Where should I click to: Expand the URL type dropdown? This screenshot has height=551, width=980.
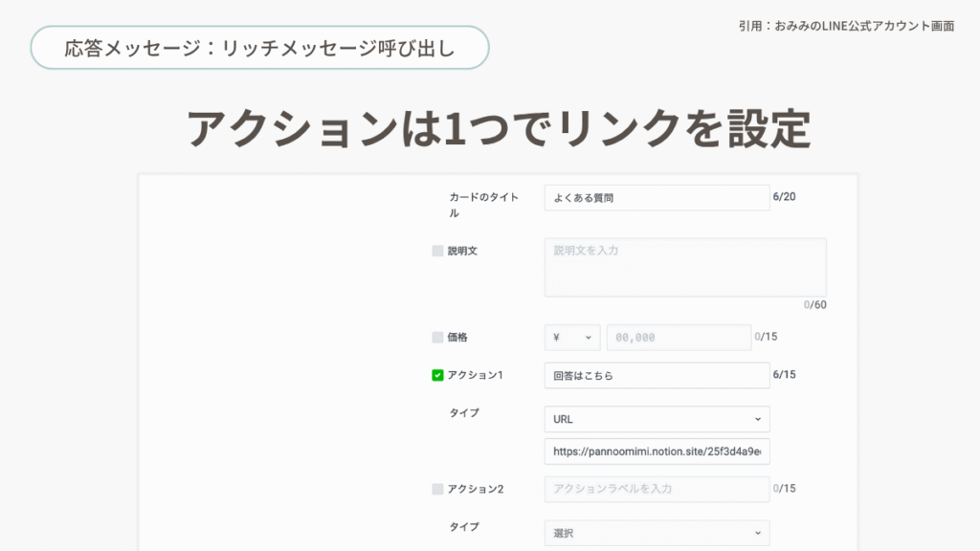657,419
